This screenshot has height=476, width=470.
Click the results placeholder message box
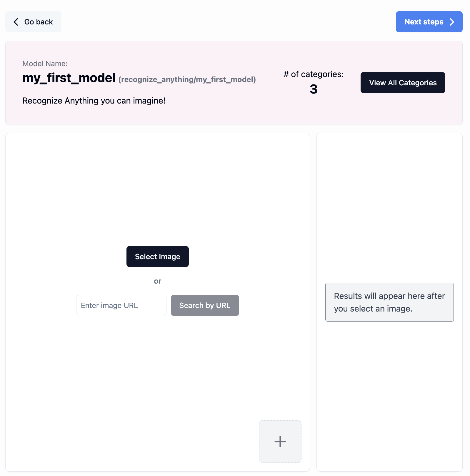(x=389, y=302)
